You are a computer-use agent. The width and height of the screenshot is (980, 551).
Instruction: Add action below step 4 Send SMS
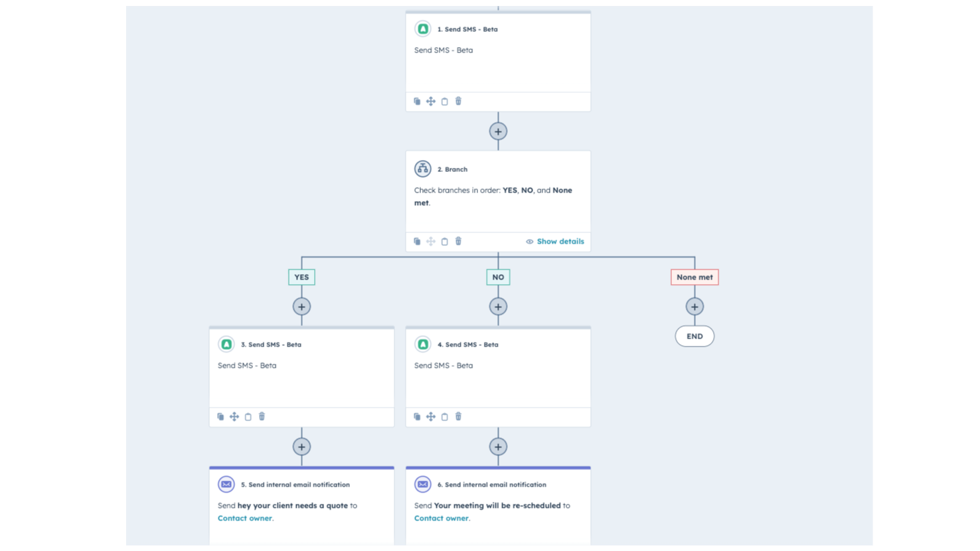(498, 447)
